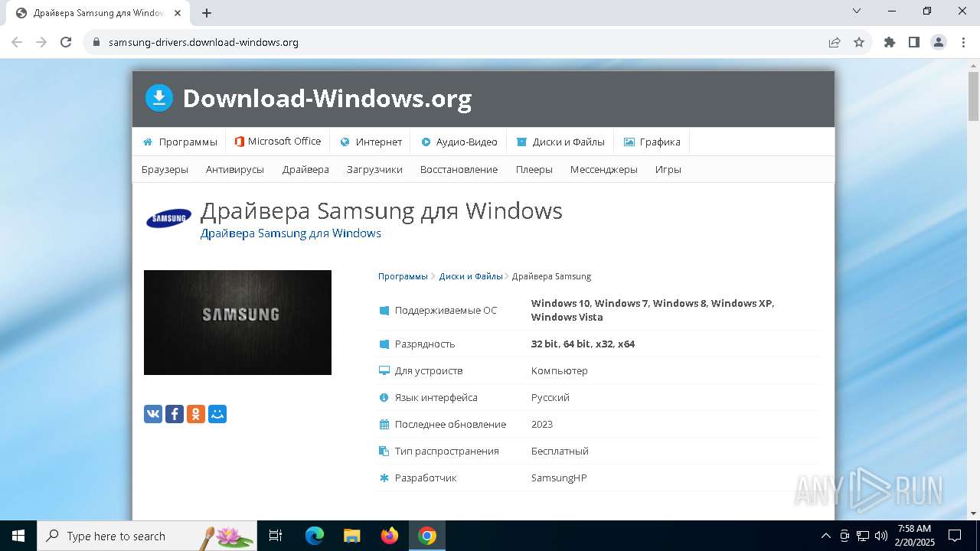Open network status in tray
This screenshot has height=551, width=980.
pyautogui.click(x=863, y=536)
